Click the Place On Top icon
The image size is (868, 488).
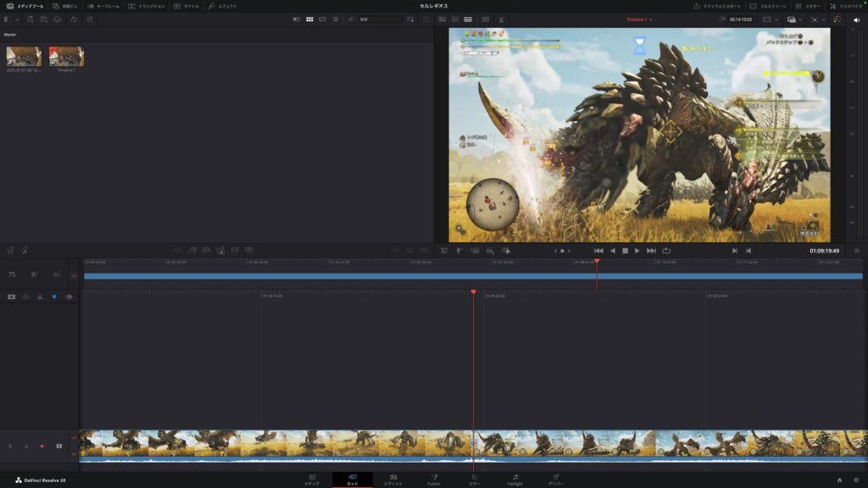(x=235, y=251)
